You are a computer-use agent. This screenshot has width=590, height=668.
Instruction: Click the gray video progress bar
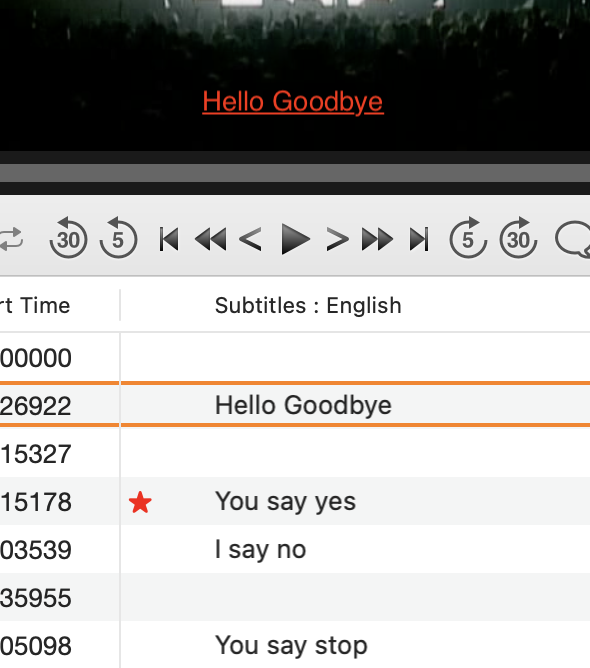click(295, 173)
